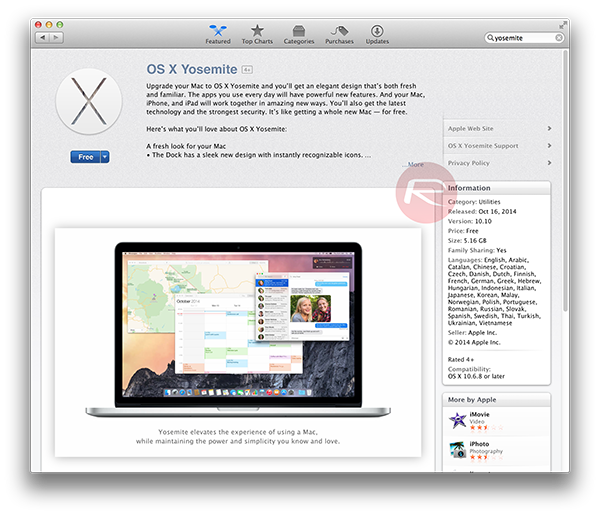This screenshot has width=600, height=515.
Task: Open iPhoto from More by Apple
Action: (x=479, y=444)
